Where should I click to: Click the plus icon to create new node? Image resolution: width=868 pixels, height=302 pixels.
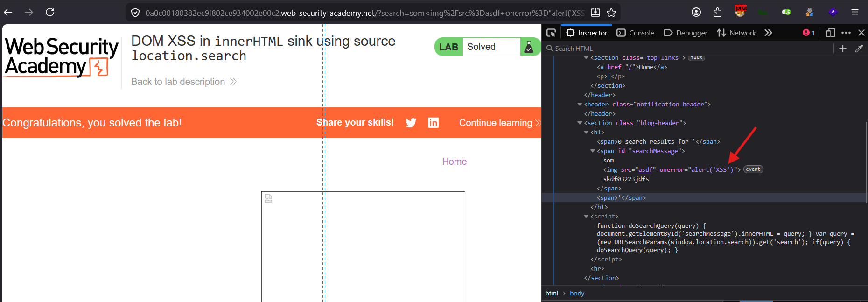click(843, 49)
